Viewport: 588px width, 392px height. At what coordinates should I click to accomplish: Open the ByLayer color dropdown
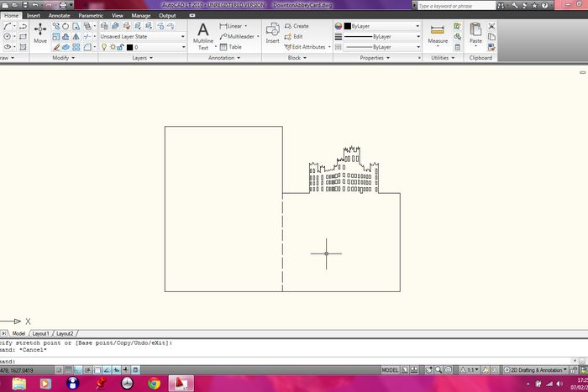[381, 26]
